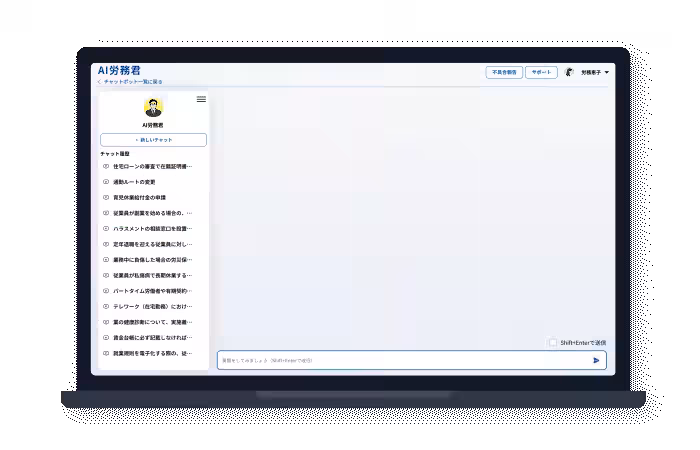Viewport: 700px width, 450px height.
Task: Enable the Shift+Enterで送信 checkbox
Action: [x=553, y=342]
